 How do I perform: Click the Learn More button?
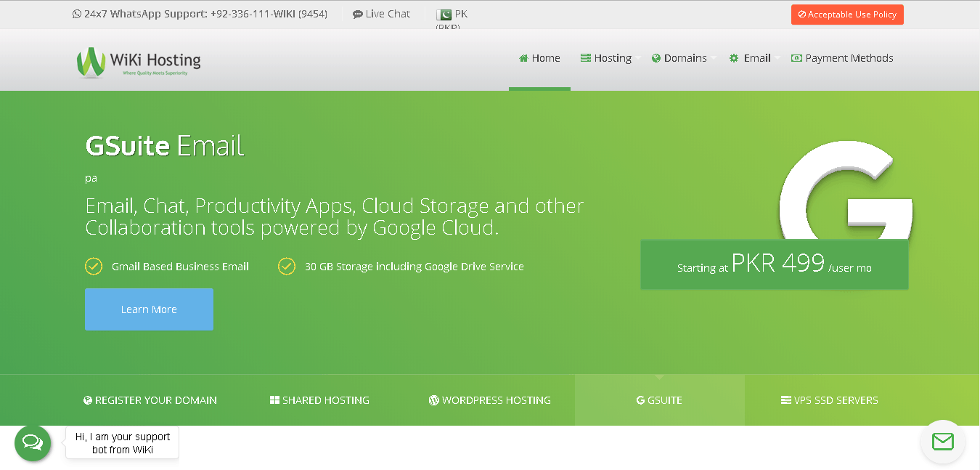tap(149, 309)
